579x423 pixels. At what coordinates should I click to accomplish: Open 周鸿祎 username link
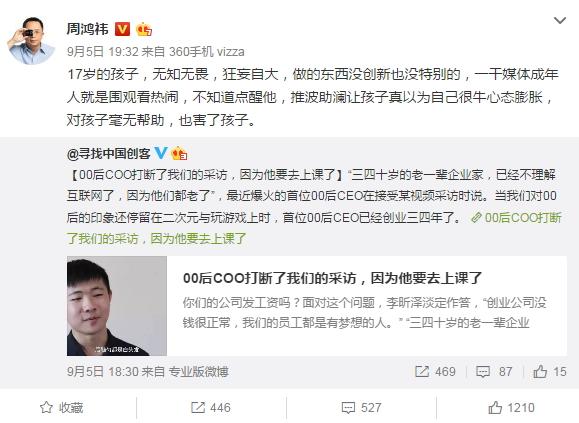[88, 29]
